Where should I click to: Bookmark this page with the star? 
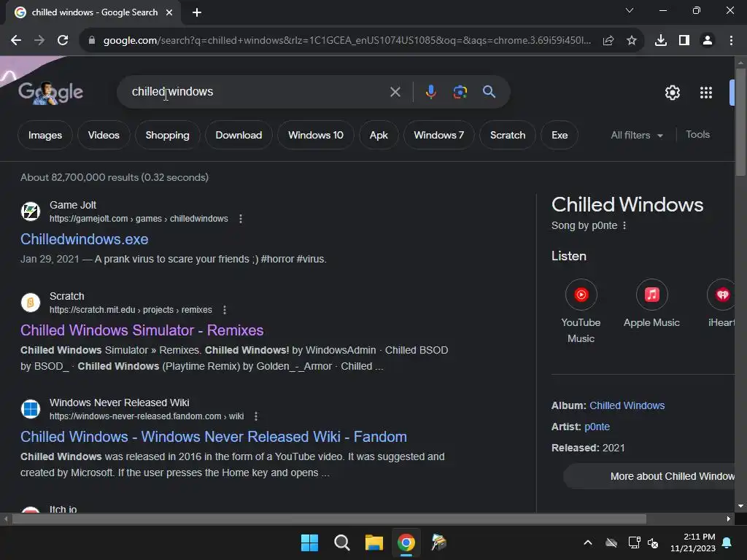(x=632, y=41)
